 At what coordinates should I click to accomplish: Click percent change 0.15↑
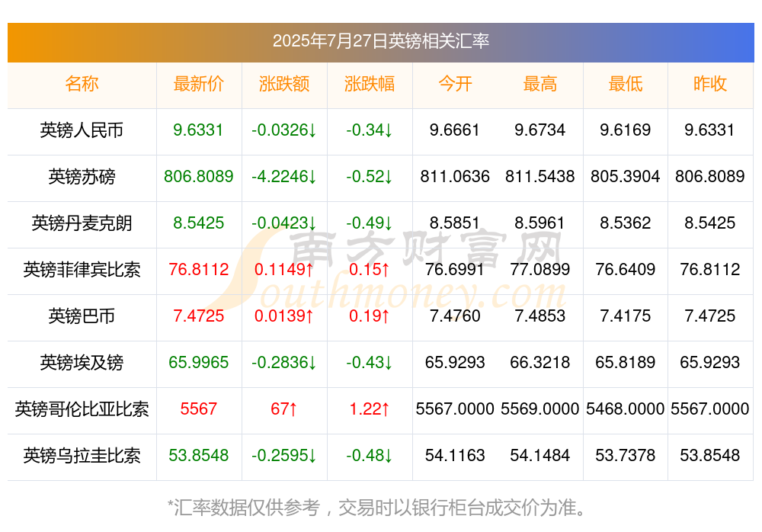[x=370, y=269]
